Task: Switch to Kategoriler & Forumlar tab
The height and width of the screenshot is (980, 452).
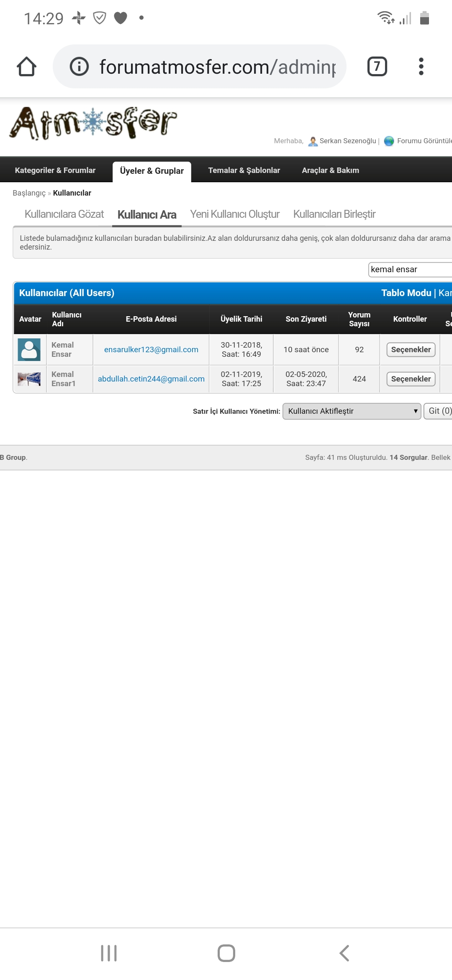Action: pos(55,170)
